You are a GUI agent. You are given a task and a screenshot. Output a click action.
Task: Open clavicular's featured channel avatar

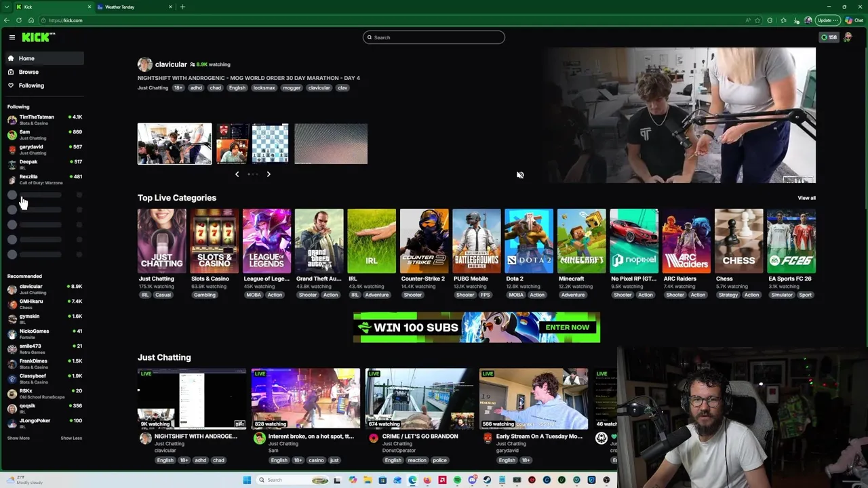(144, 64)
